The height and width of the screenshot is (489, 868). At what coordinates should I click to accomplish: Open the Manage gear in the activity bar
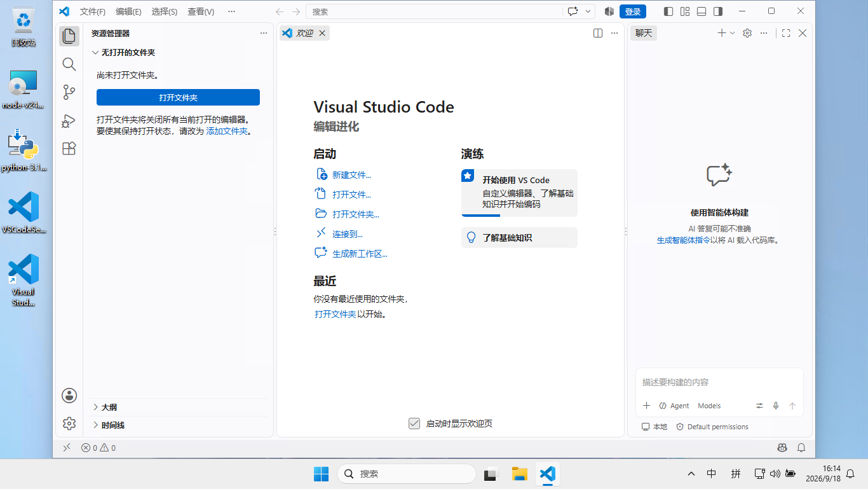[69, 424]
